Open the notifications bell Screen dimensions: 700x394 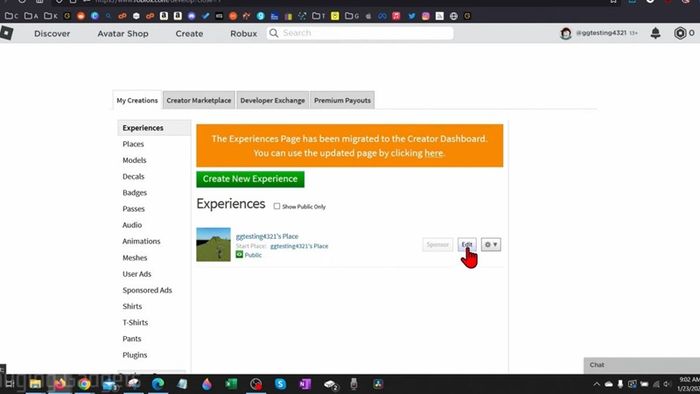[x=655, y=33]
